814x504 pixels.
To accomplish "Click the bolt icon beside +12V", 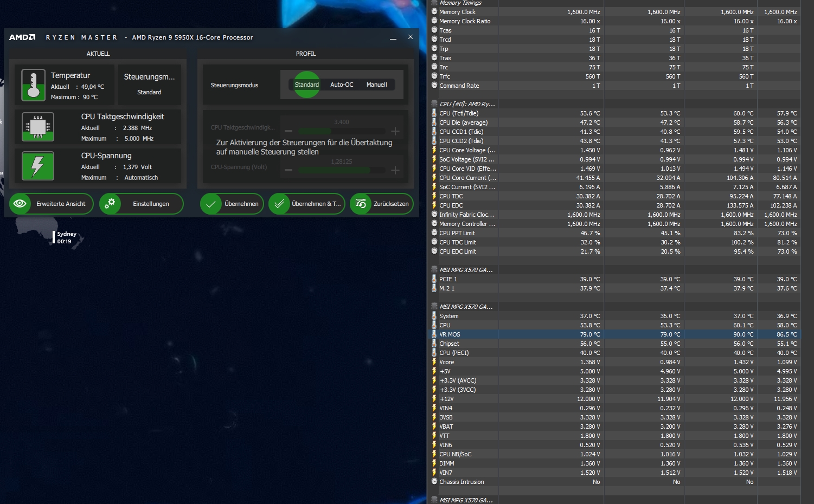I will [x=434, y=399].
